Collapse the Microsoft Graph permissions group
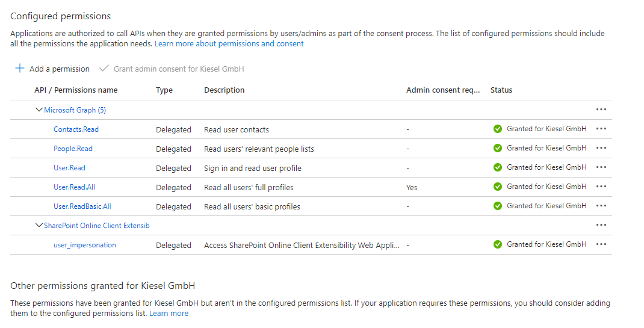The height and width of the screenshot is (328, 644). (39, 110)
